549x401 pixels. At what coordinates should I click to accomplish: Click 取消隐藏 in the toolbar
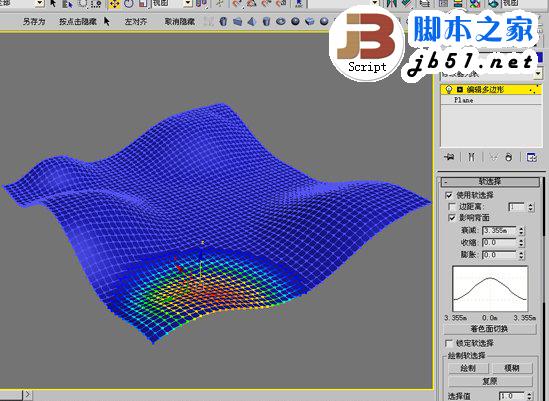pyautogui.click(x=180, y=22)
